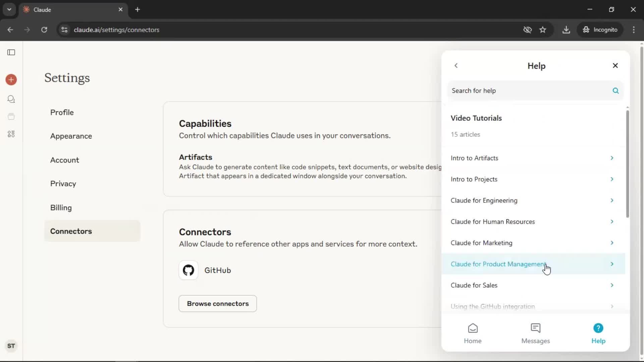Bookmark this page with star icon
Viewport: 644px width, 362px height.
click(543, 30)
